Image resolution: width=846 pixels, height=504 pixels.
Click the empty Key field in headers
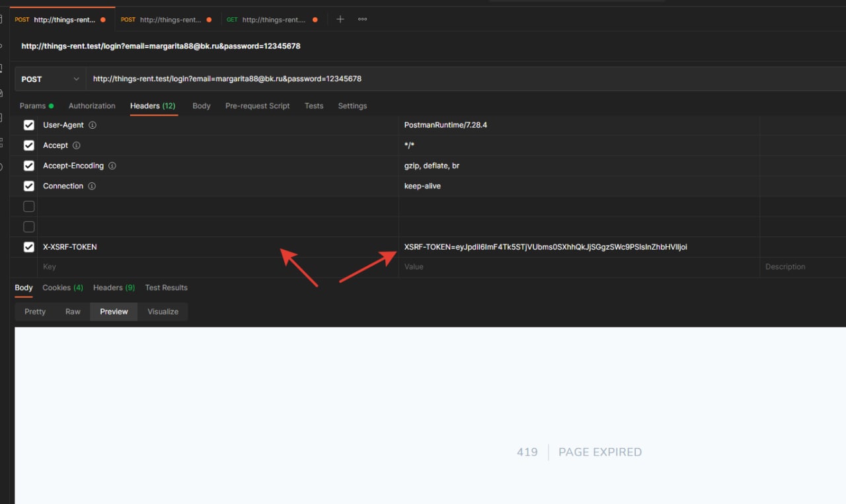218,267
